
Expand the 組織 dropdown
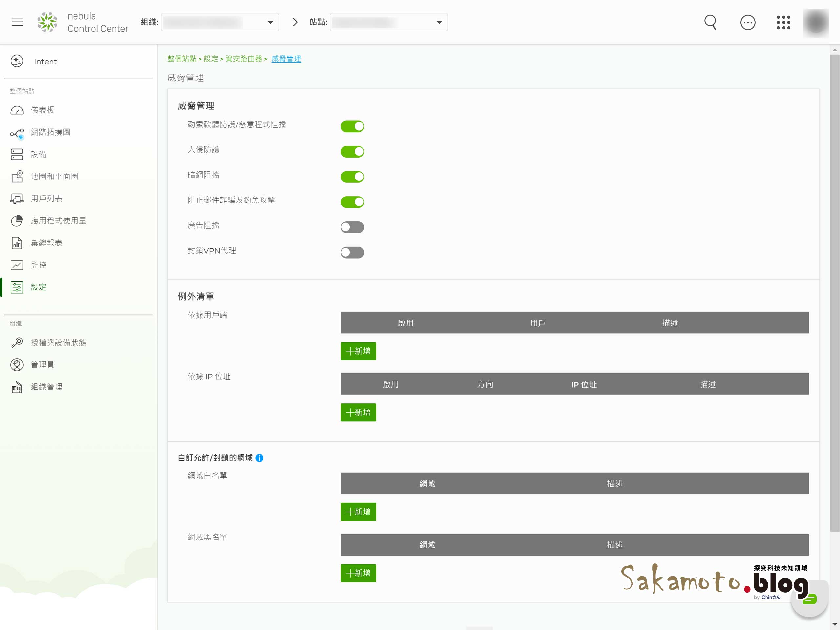click(x=220, y=22)
